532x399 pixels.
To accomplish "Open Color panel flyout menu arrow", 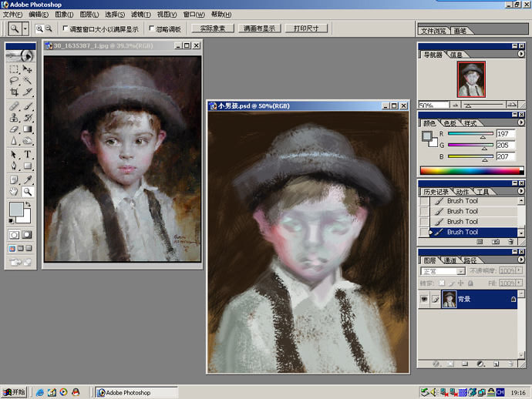I will [x=521, y=122].
